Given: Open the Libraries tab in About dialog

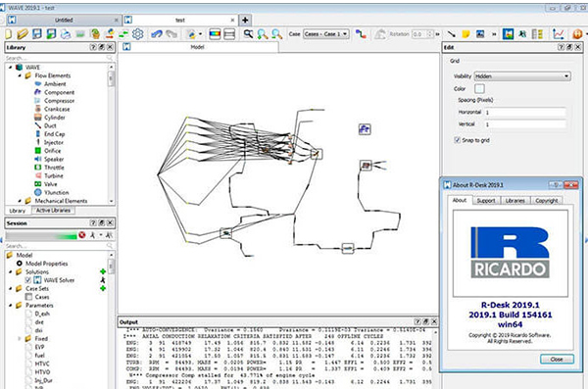Looking at the screenshot, I should point(515,201).
